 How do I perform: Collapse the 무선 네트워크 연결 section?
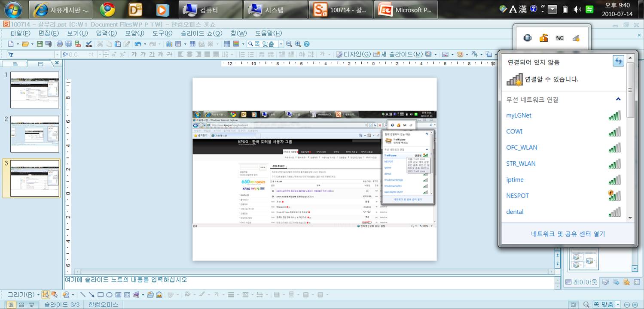coord(618,99)
